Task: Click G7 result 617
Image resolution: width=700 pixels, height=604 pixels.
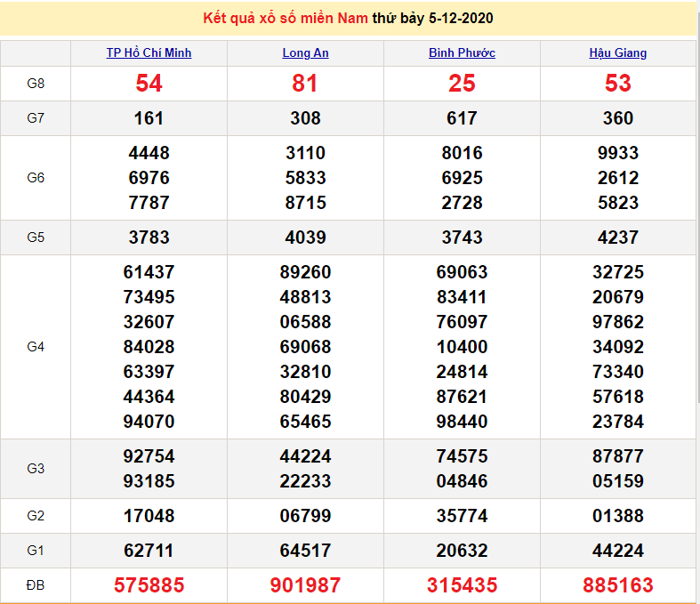Action: (462, 118)
